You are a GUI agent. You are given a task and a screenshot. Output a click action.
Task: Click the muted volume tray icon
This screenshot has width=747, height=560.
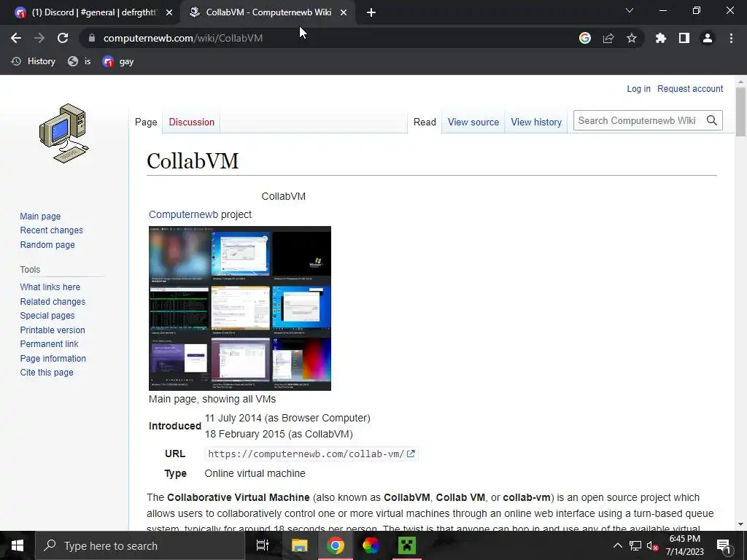[x=652, y=545]
